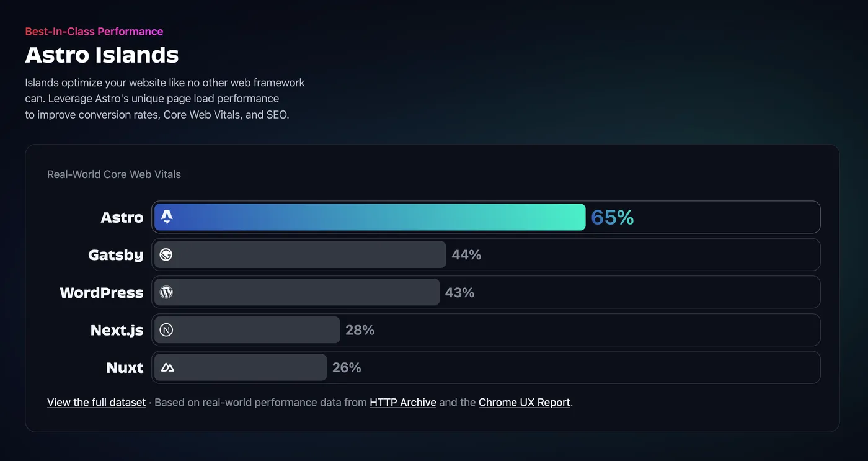Viewport: 868px width, 461px height.
Task: Click the Astro rocket logo icon
Action: click(167, 217)
